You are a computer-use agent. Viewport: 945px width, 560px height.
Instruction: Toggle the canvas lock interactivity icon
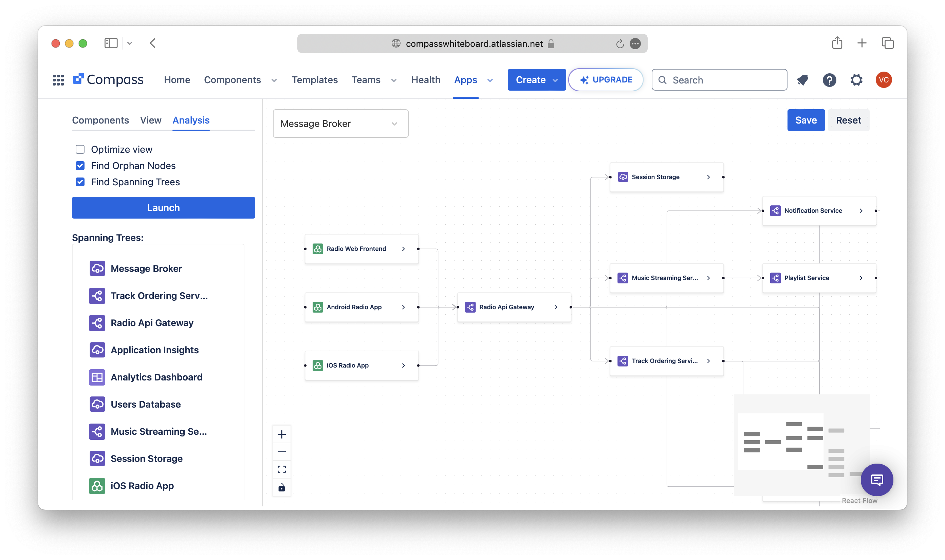[281, 488]
